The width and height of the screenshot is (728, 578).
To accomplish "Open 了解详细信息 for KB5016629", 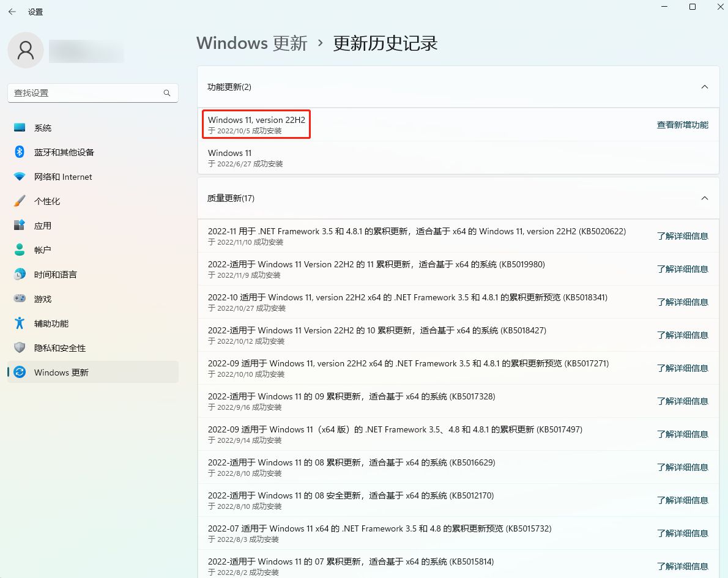I will coord(683,467).
